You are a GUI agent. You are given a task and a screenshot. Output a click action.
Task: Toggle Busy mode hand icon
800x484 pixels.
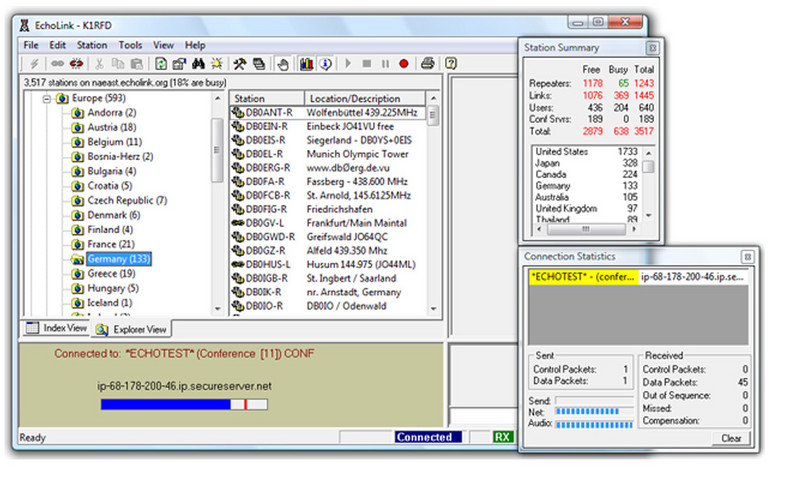point(283,64)
